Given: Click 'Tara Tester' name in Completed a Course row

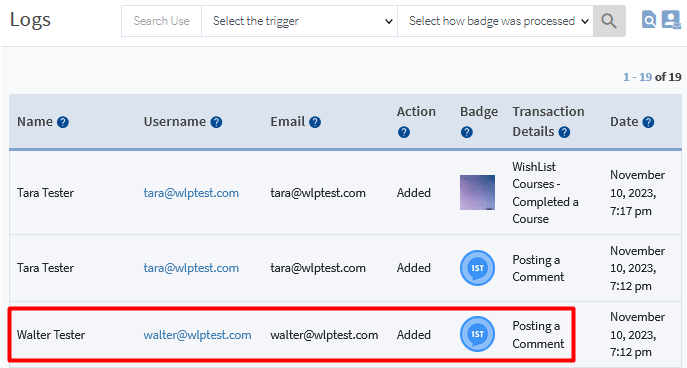Looking at the screenshot, I should point(46,193).
